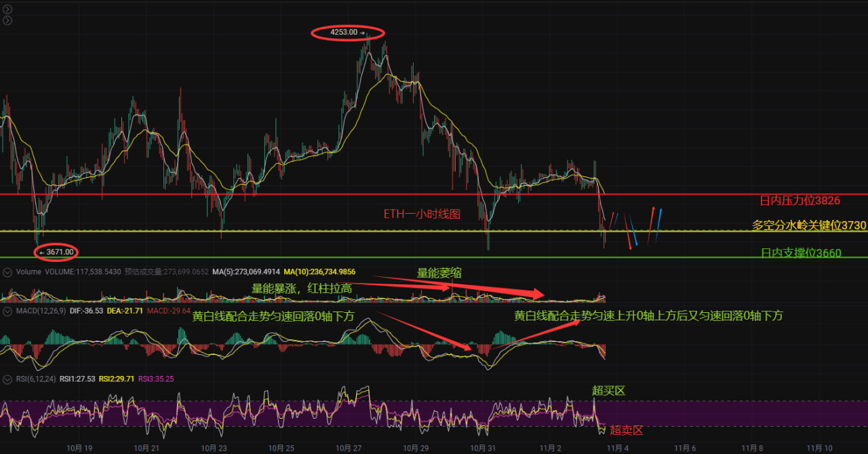
Task: Collapse the MACD indicator panel chevron
Action: [x=7, y=311]
